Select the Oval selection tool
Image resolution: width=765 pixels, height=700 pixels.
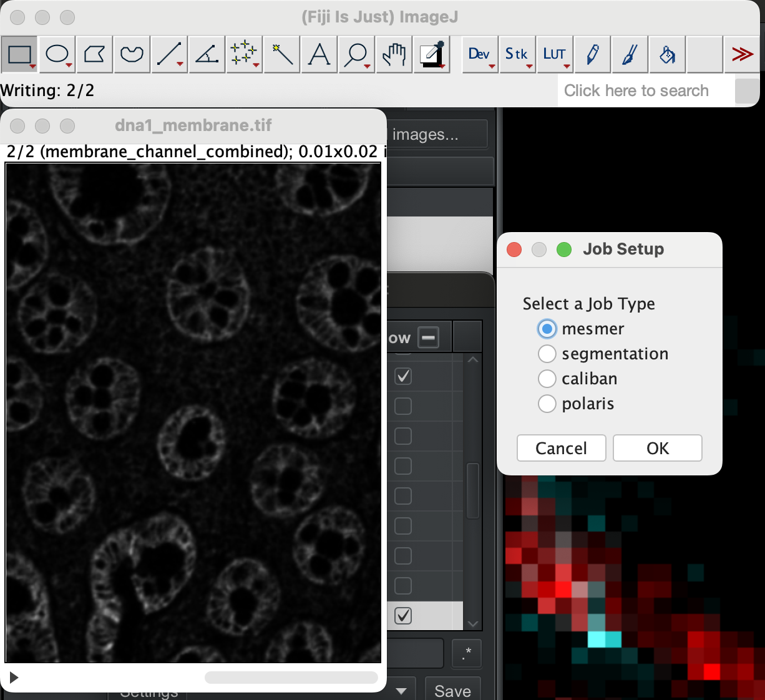(x=57, y=55)
